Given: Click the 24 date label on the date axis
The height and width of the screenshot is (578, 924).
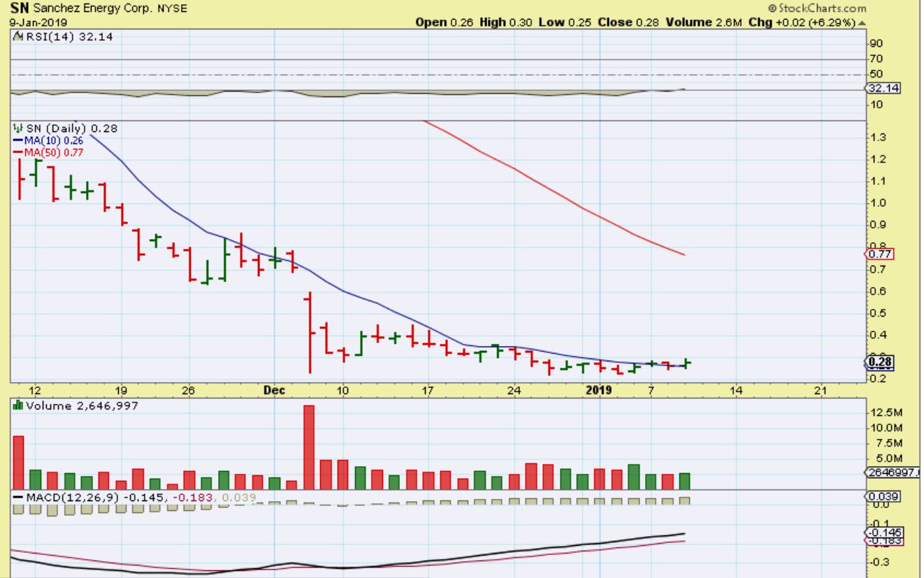Looking at the screenshot, I should (x=514, y=390).
